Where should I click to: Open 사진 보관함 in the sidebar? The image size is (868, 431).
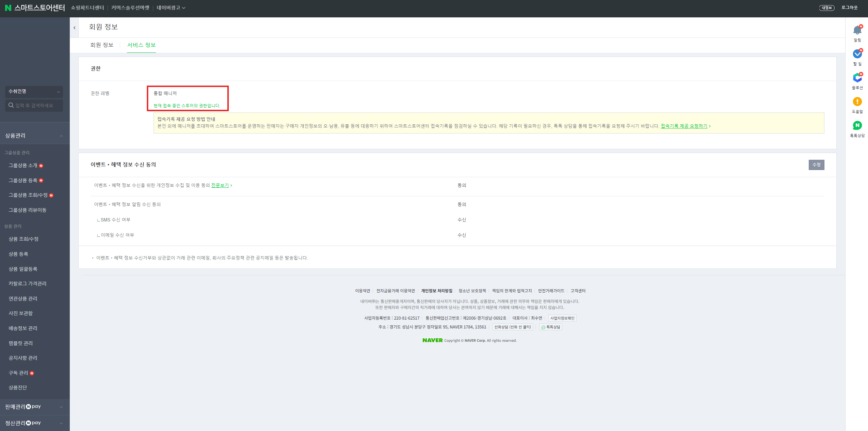tap(20, 313)
